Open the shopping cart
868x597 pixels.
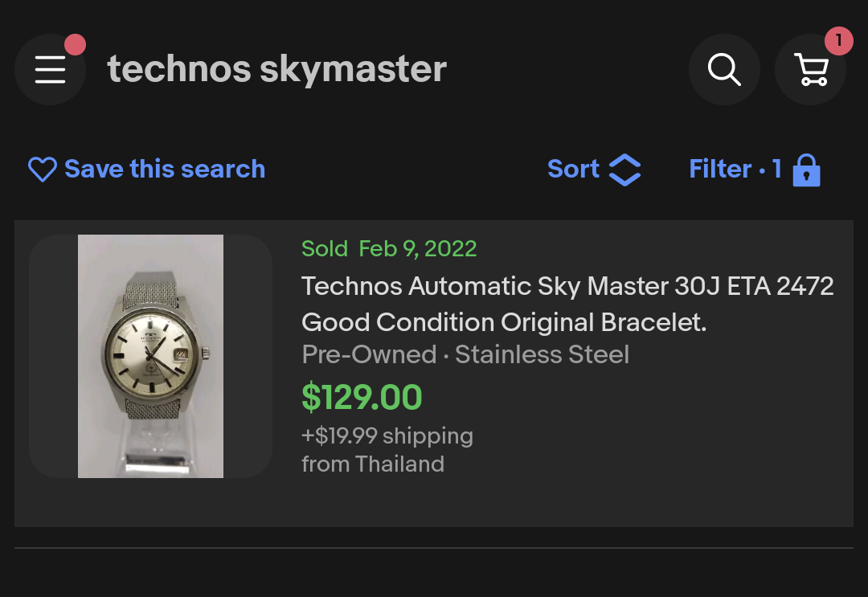[x=810, y=70]
